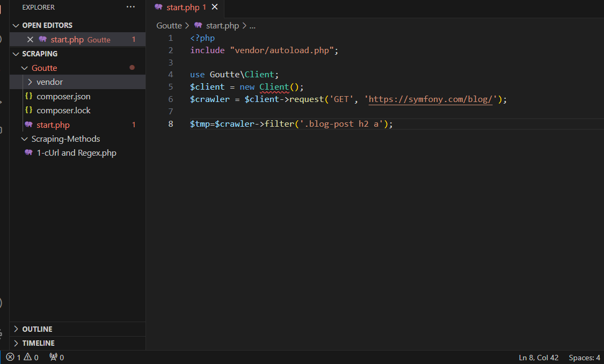Expand the vendor folder
The image size is (604, 364).
coord(49,82)
